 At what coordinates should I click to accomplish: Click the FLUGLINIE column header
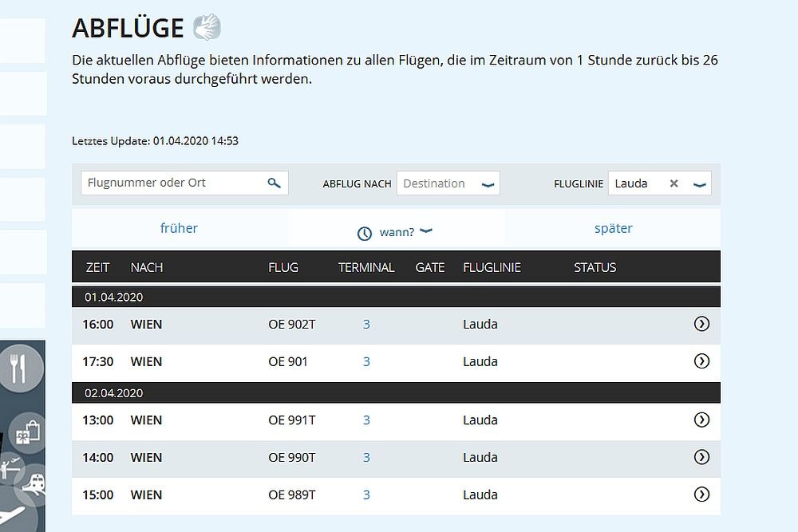pos(492,267)
